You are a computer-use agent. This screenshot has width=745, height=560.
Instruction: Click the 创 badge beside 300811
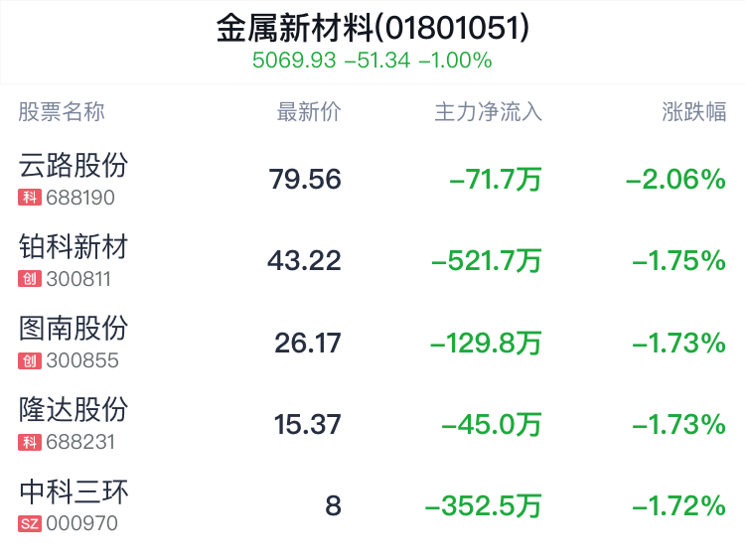click(x=30, y=279)
